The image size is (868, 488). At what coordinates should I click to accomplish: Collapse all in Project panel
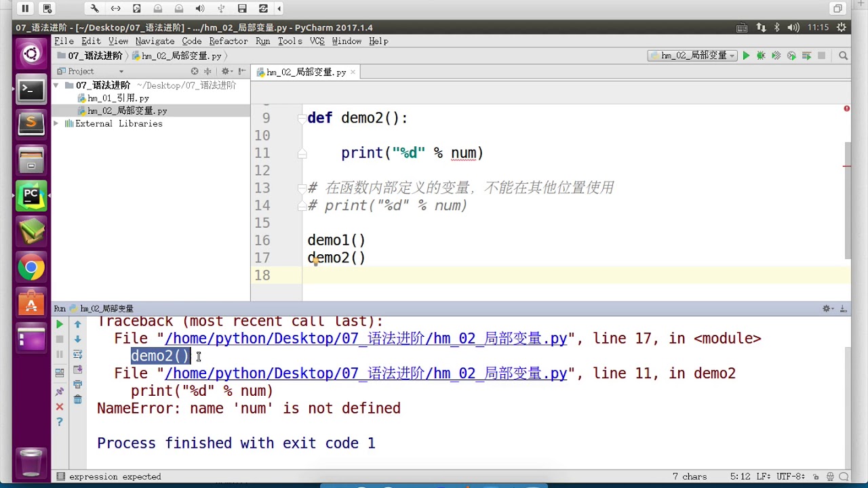(x=208, y=71)
